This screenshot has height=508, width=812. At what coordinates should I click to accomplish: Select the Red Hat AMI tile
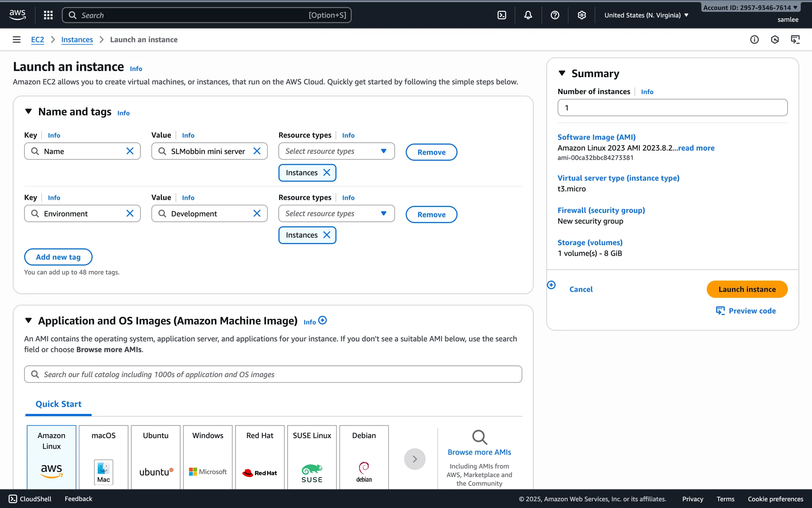260,456
